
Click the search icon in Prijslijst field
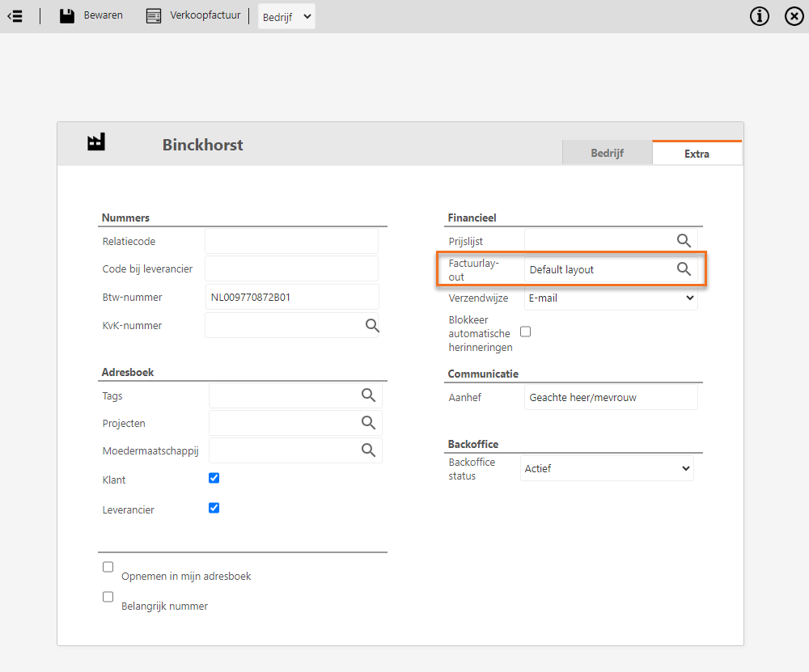tap(684, 240)
